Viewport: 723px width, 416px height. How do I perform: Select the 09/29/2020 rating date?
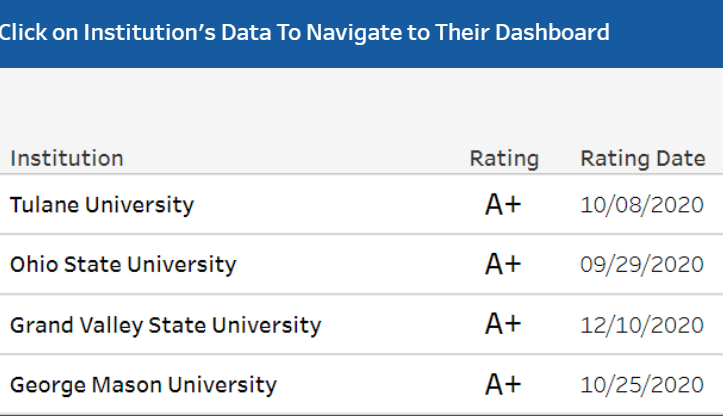[643, 265]
